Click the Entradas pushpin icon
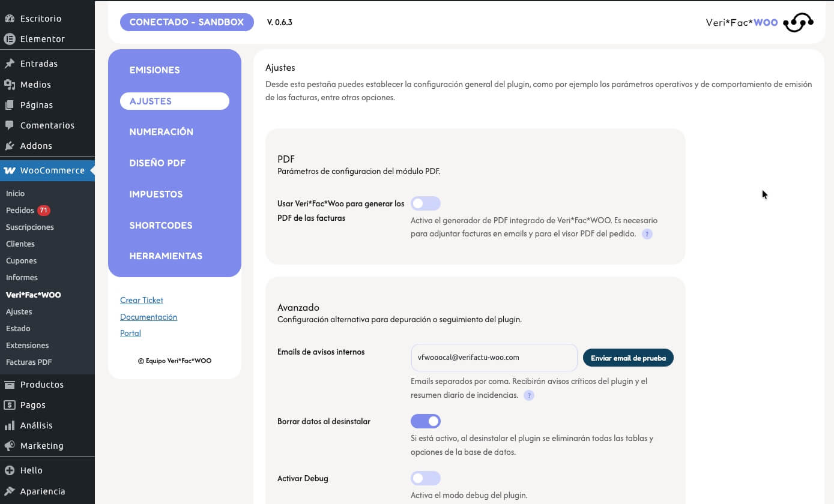 10,64
